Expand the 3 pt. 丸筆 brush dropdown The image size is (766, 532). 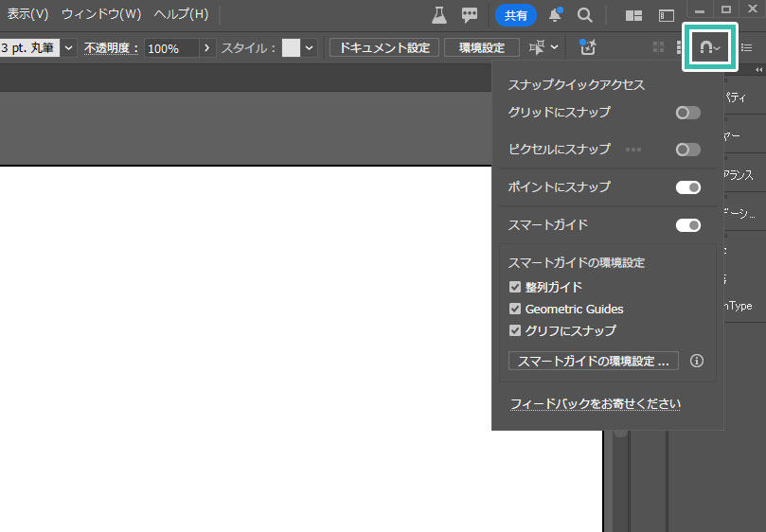69,47
